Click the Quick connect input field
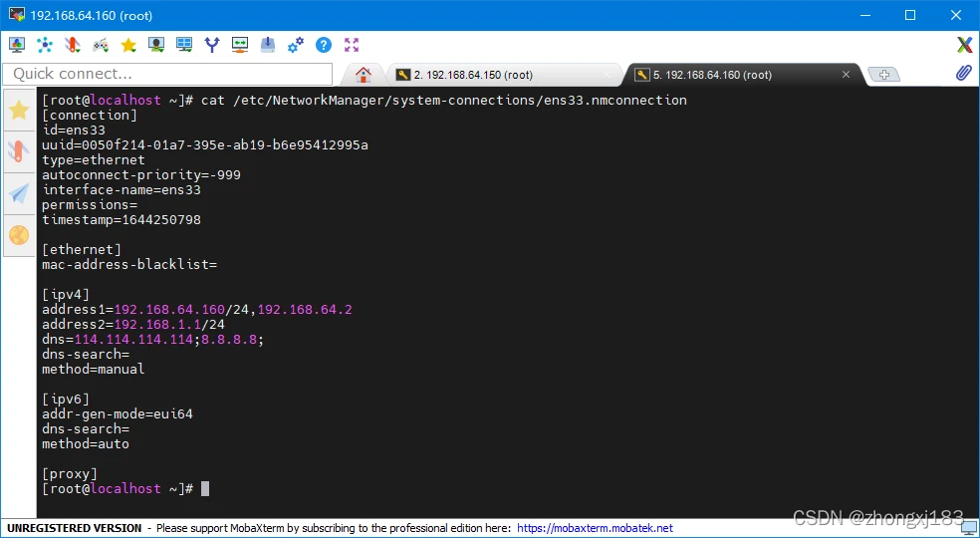This screenshot has height=538, width=980. [x=167, y=74]
